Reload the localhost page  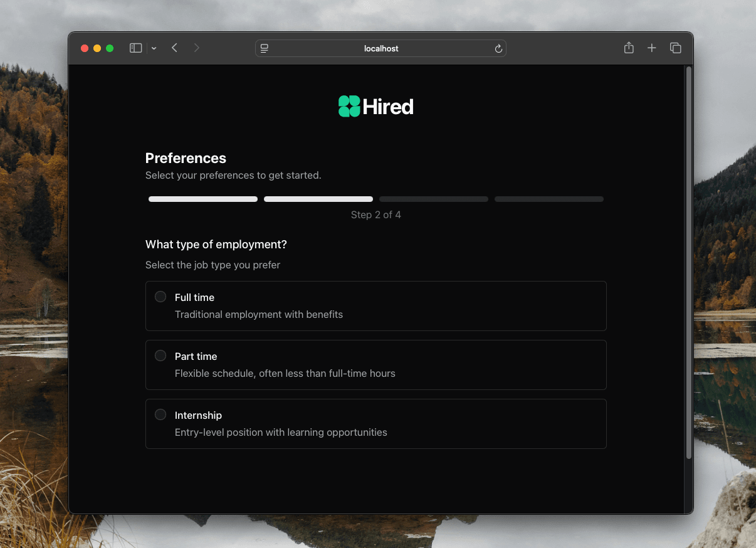pos(498,48)
